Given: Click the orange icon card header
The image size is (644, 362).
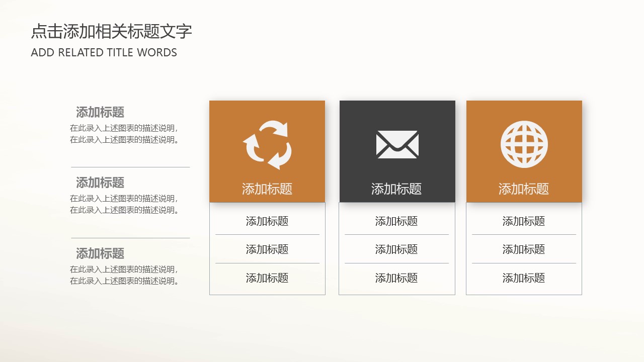Looking at the screenshot, I should click(267, 151).
